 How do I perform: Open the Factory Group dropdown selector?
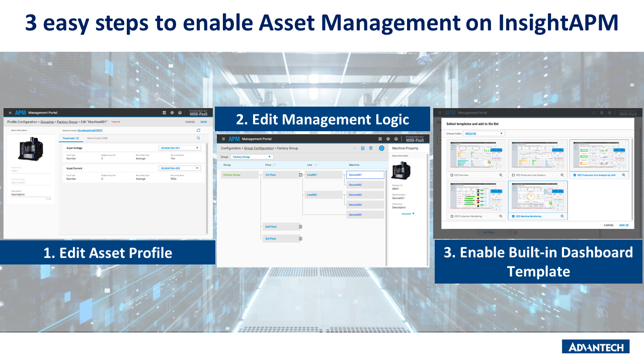pos(252,157)
